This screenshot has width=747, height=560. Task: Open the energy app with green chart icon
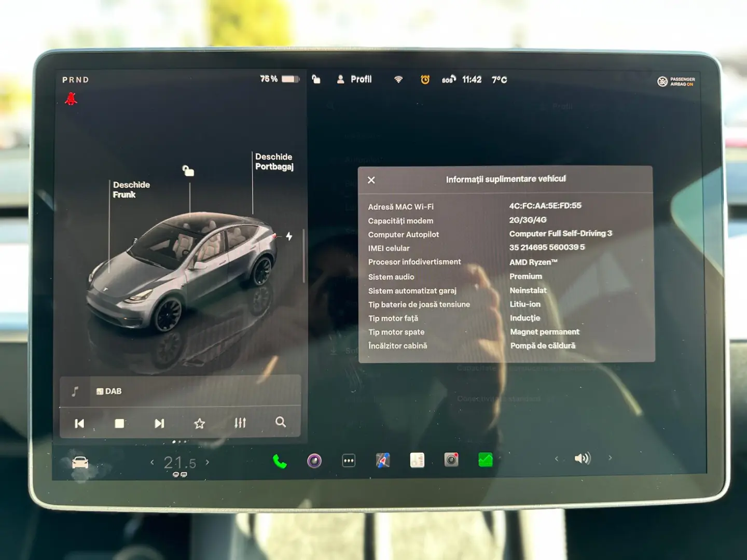pos(485,459)
